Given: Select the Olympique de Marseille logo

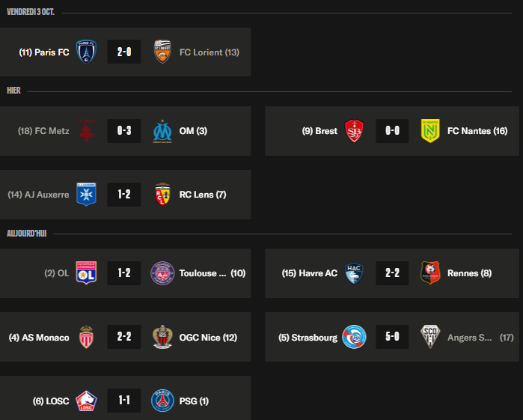Looking at the screenshot, I should pos(162,131).
